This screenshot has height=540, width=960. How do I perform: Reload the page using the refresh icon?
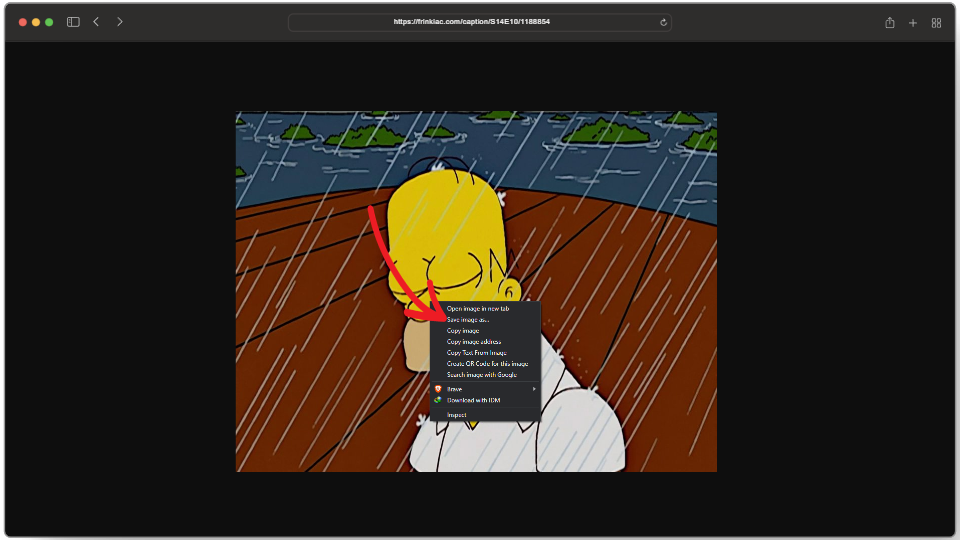coord(663,23)
